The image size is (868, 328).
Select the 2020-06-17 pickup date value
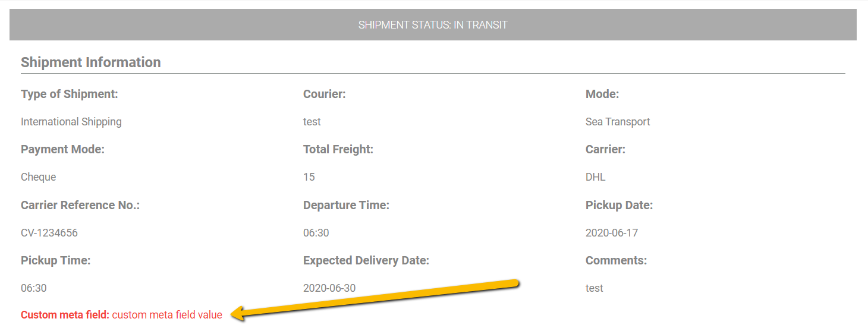(612, 233)
